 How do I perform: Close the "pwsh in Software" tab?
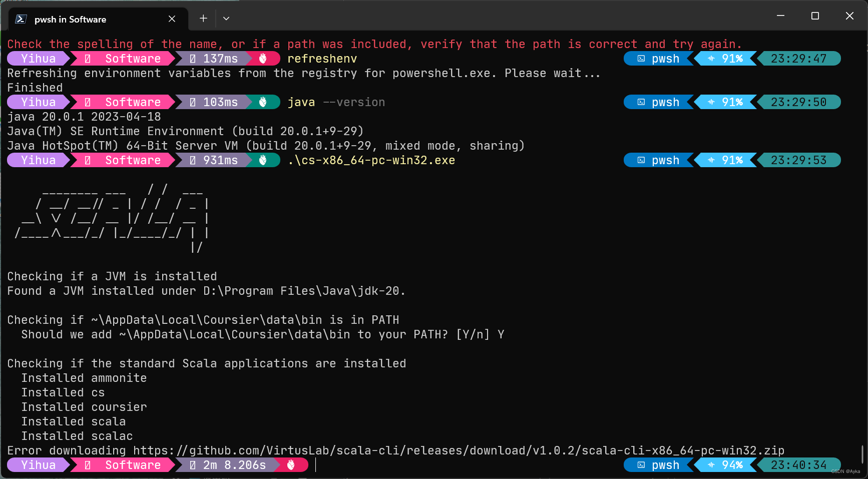pos(172,19)
